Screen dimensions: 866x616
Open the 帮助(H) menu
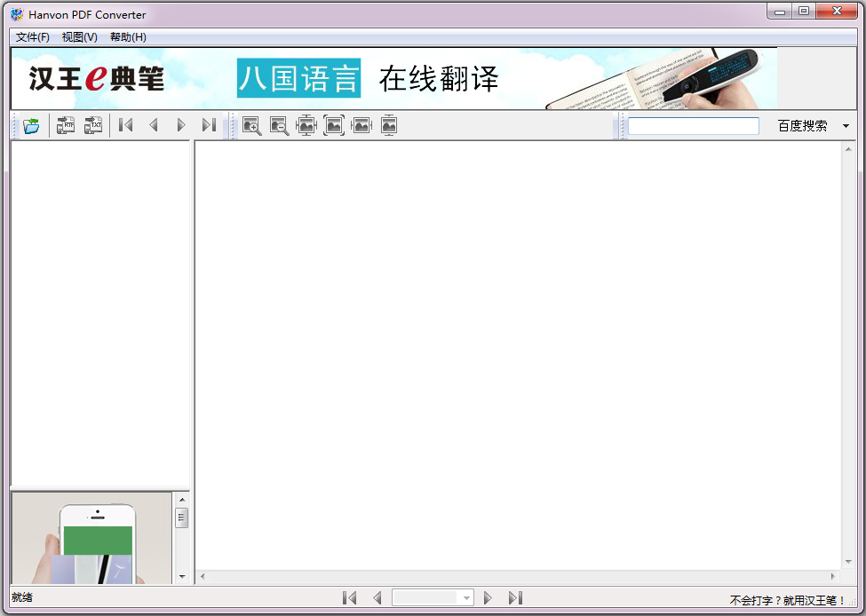coord(125,36)
